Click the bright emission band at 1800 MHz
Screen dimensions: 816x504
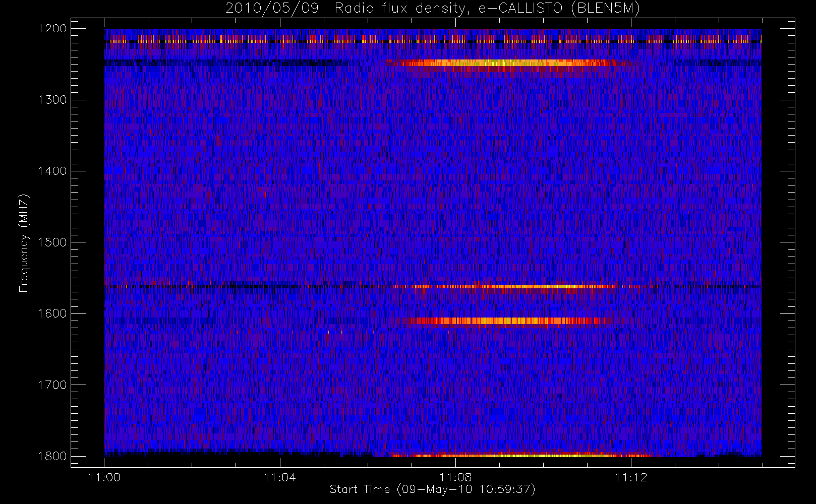click(x=522, y=455)
